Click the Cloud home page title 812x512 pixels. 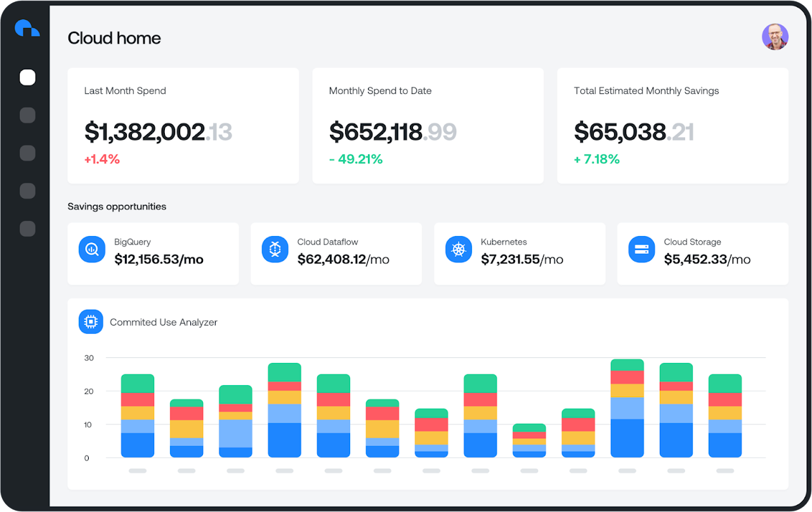(x=114, y=38)
